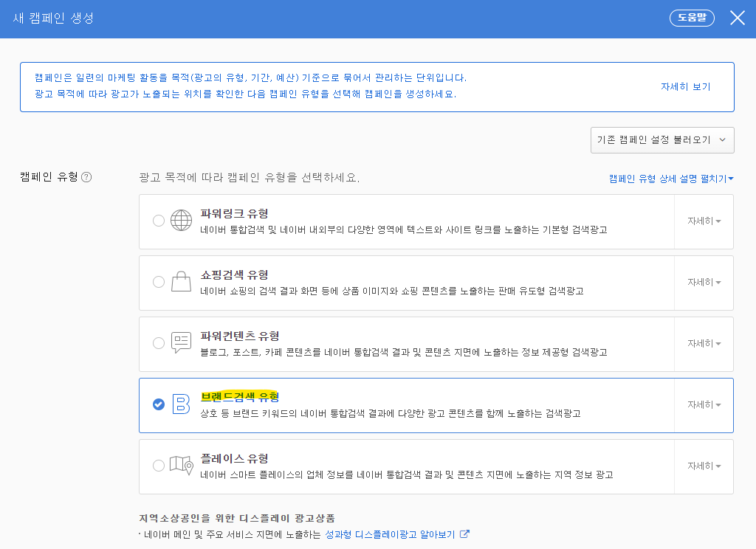Click the B icon for 브랜드검색 유형
Image resolution: width=756 pixels, height=549 pixels.
pos(182,404)
